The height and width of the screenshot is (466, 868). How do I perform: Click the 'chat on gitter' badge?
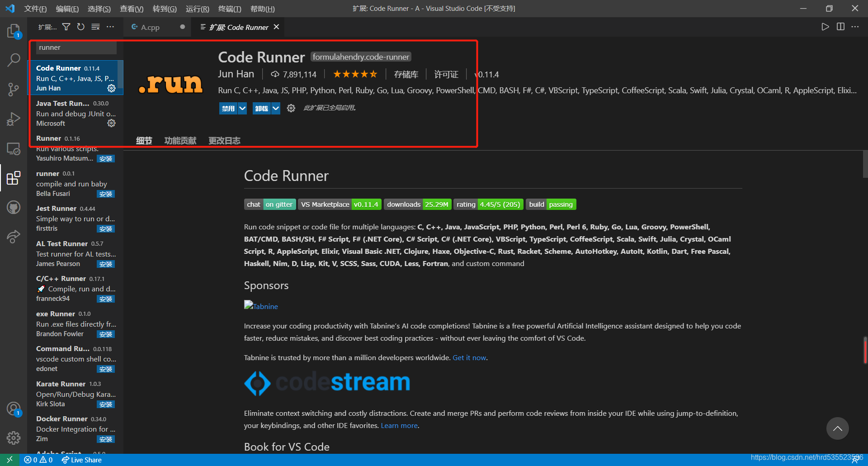click(x=270, y=204)
